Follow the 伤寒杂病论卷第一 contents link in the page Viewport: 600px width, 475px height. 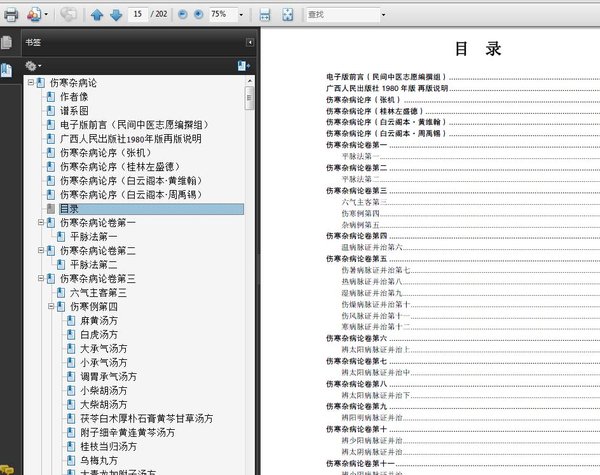pyautogui.click(x=357, y=145)
